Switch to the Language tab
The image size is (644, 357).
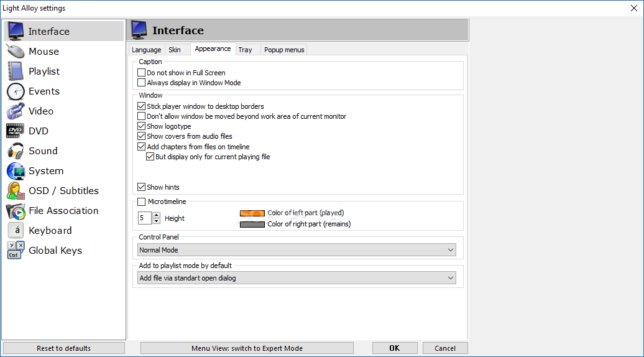pos(147,50)
